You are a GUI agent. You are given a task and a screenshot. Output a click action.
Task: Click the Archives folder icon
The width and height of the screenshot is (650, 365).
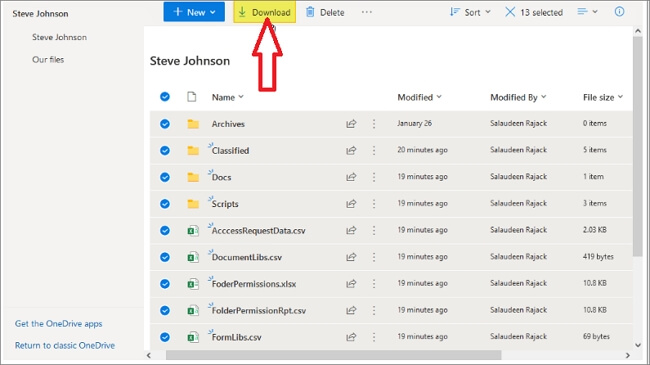pyautogui.click(x=193, y=124)
